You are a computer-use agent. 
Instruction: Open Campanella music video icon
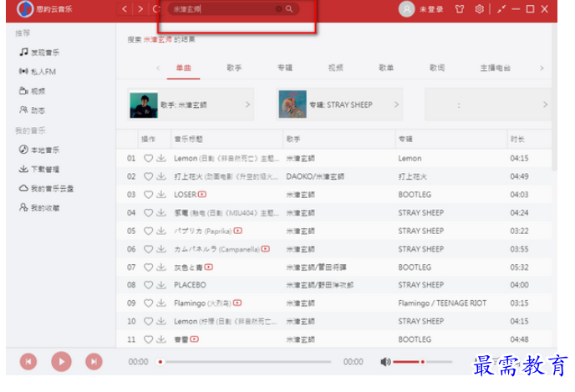[266, 248]
